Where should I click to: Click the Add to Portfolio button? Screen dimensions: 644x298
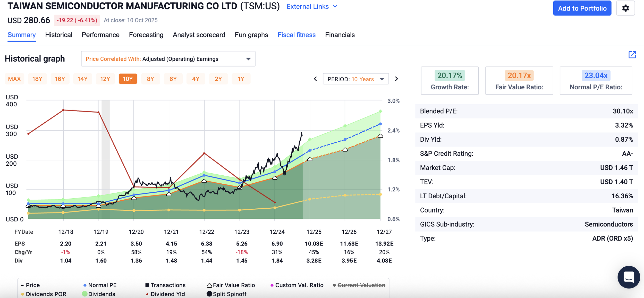pyautogui.click(x=582, y=8)
